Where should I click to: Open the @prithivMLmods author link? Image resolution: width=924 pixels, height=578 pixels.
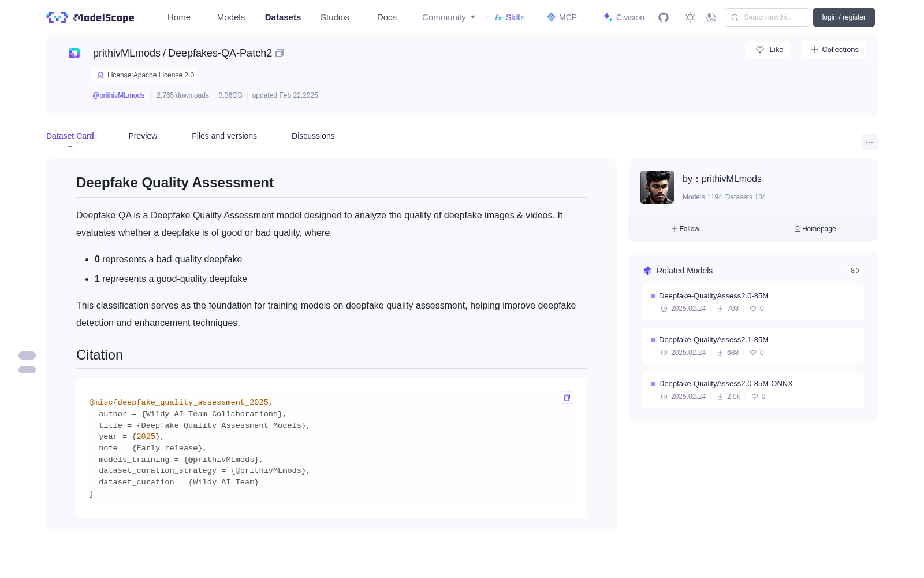pos(118,95)
